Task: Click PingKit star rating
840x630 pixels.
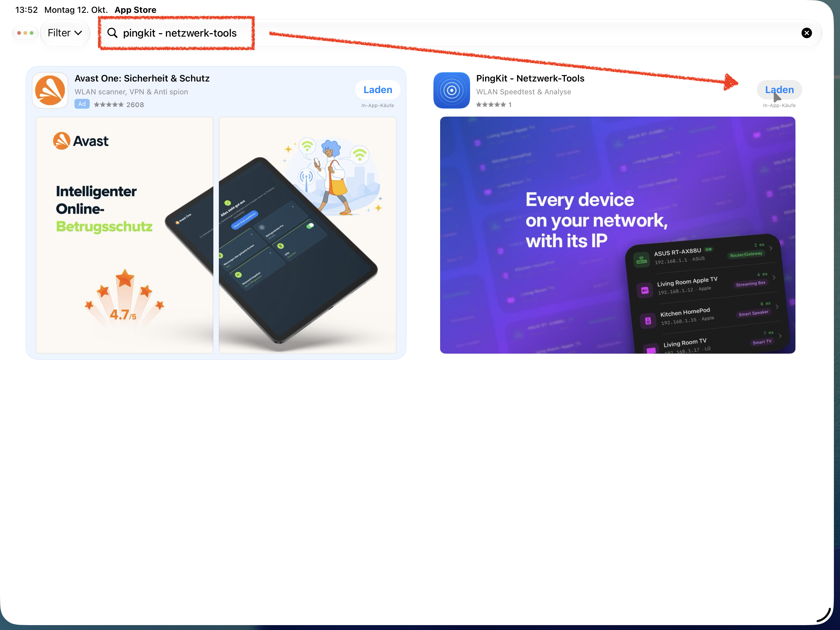Action: (x=494, y=104)
